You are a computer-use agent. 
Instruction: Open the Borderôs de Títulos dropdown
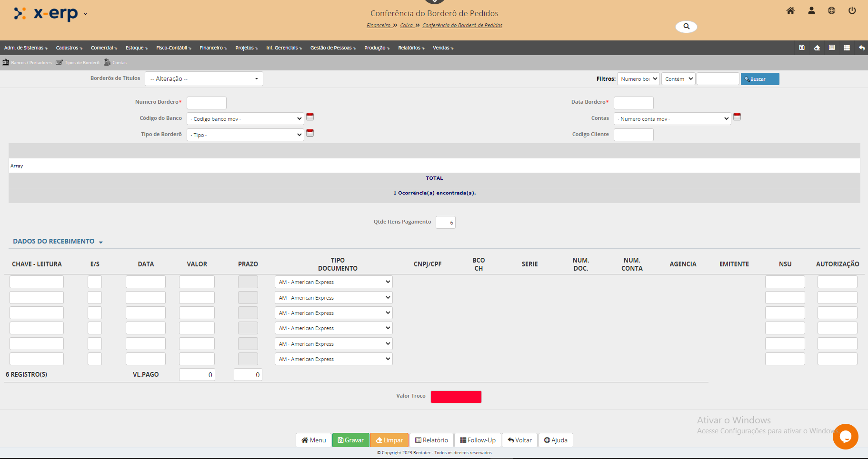(x=204, y=79)
